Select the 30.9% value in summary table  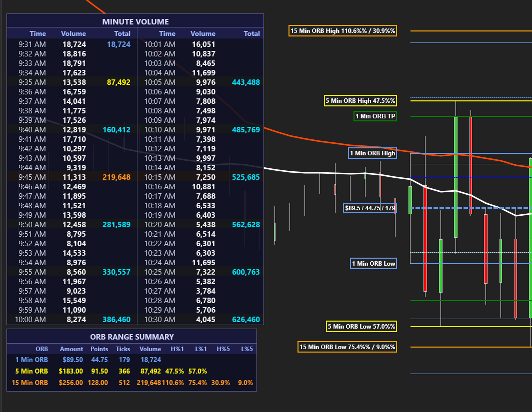pyautogui.click(x=220, y=383)
